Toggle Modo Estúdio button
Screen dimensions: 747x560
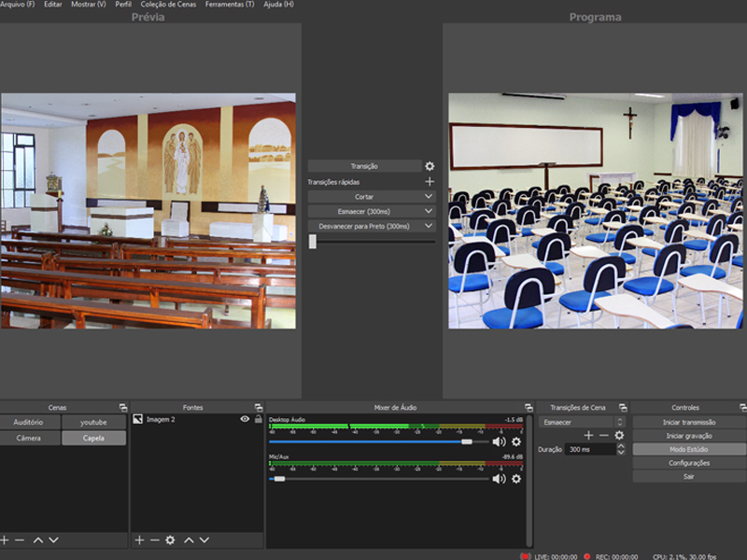[689, 449]
